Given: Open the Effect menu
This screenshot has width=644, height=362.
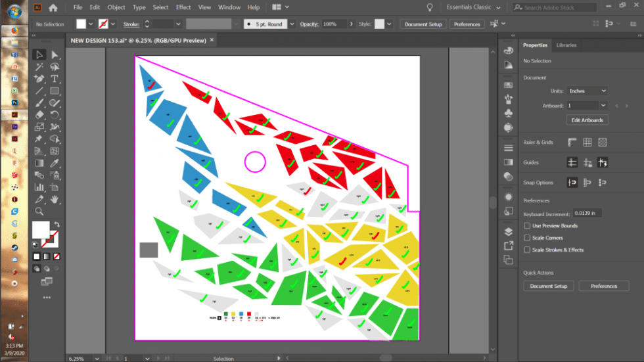Looking at the screenshot, I should (183, 7).
